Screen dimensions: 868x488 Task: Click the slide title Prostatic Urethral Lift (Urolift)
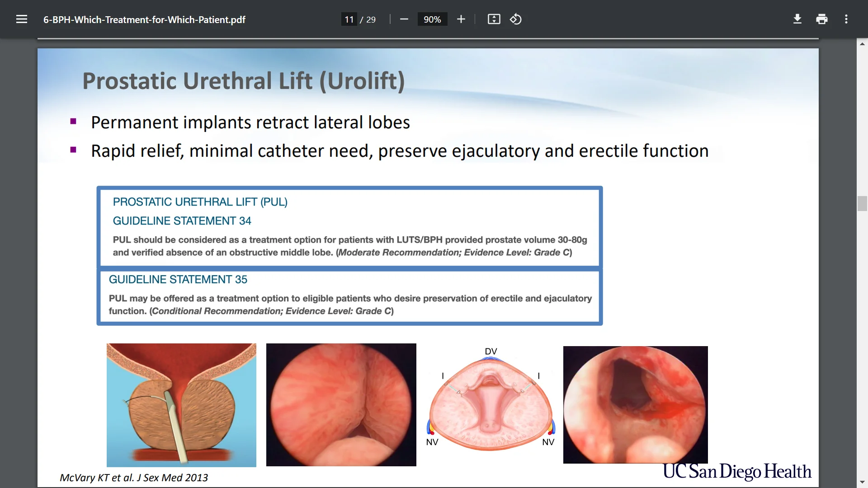243,81
